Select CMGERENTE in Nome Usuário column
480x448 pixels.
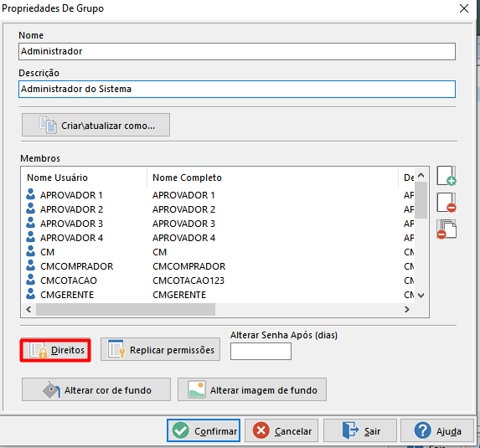pos(67,295)
